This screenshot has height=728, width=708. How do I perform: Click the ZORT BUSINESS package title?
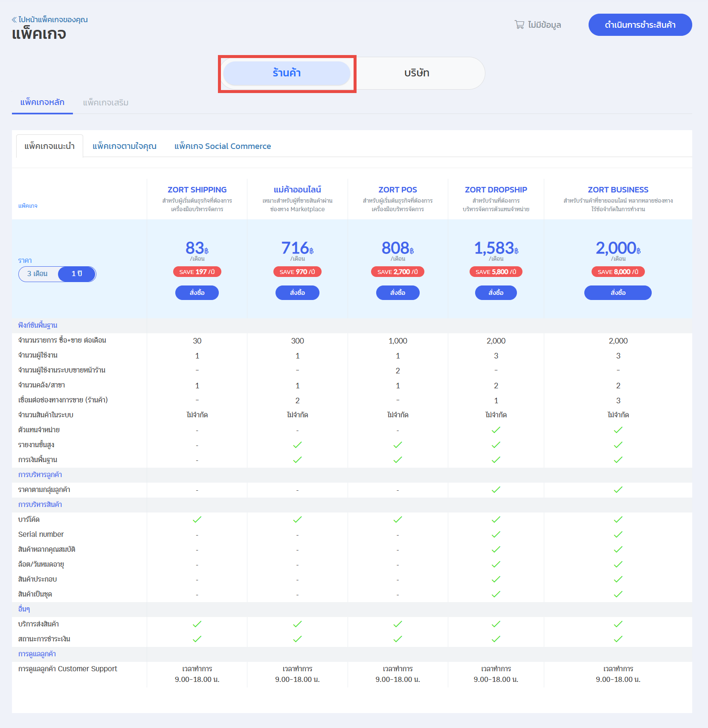618,190
